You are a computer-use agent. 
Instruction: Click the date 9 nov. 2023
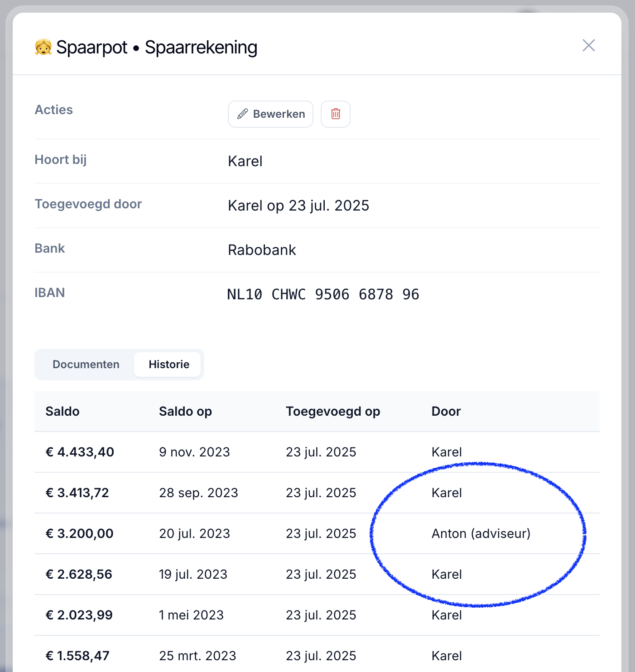pyautogui.click(x=194, y=452)
